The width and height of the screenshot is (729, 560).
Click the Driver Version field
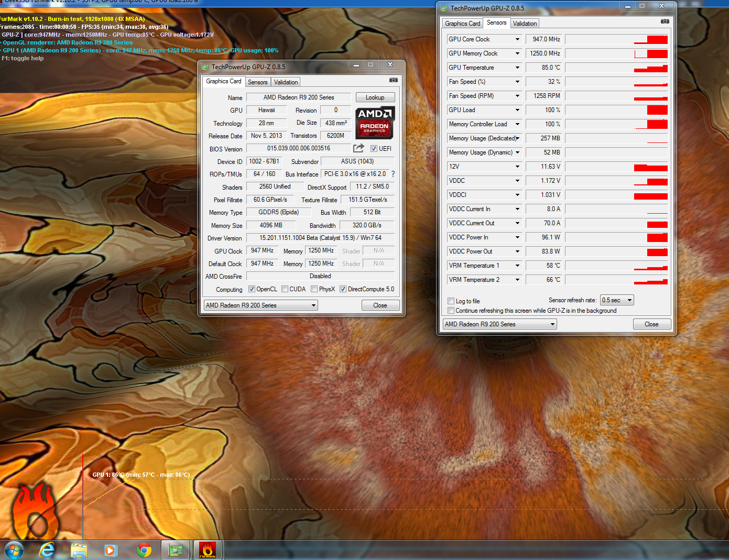coord(321,238)
